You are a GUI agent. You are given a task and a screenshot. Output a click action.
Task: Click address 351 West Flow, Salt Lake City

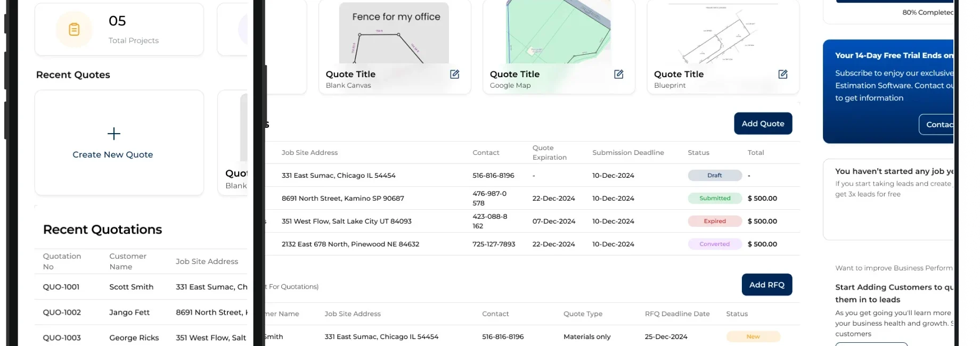pyautogui.click(x=347, y=221)
